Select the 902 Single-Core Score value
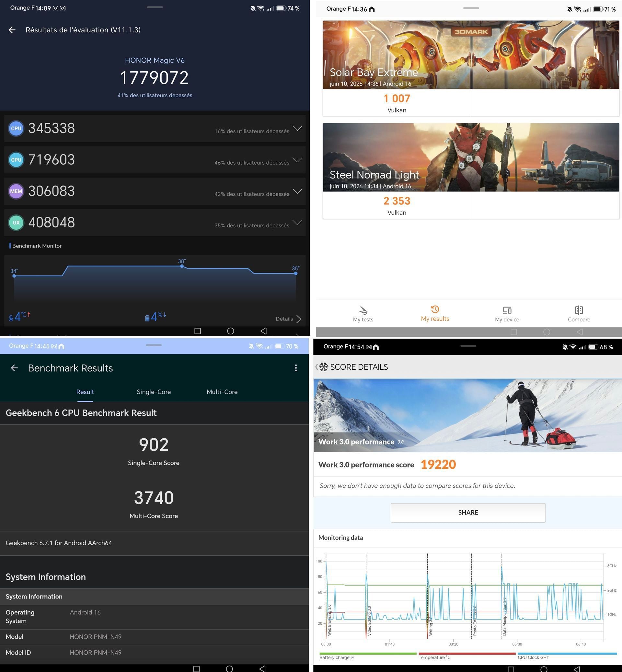This screenshot has height=672, width=622. tap(154, 445)
